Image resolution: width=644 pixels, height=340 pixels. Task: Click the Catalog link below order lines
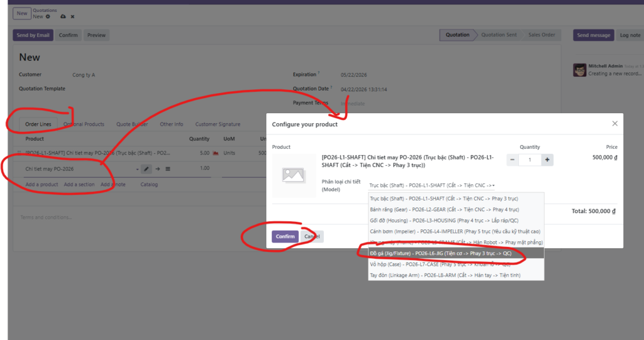coord(149,185)
